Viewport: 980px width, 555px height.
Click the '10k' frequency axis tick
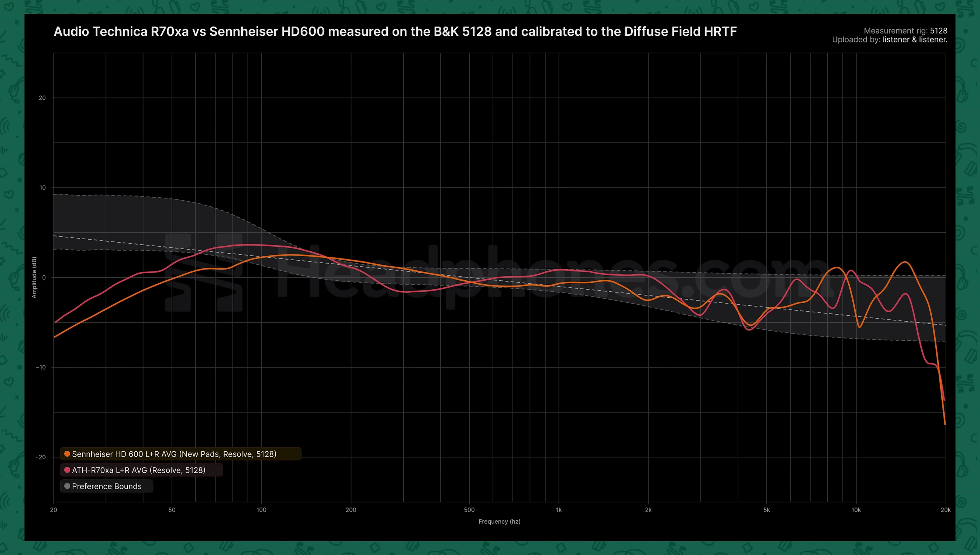pos(856,510)
